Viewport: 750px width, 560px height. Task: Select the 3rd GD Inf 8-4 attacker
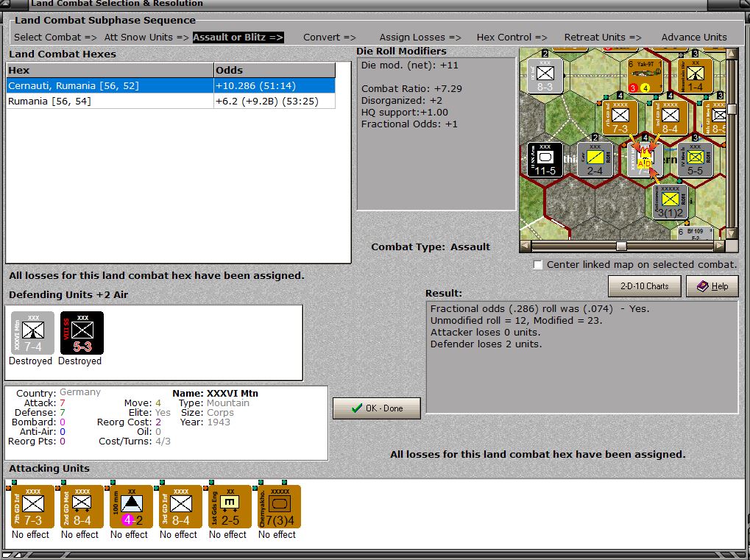coord(180,506)
